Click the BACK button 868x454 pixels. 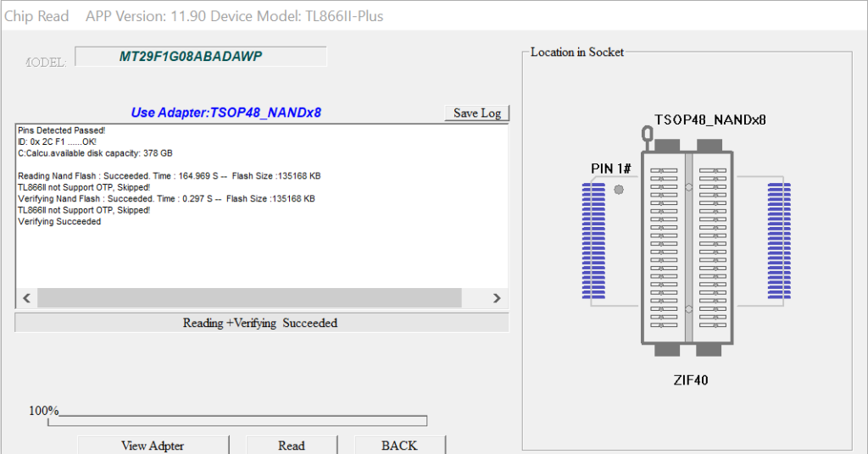(x=399, y=446)
